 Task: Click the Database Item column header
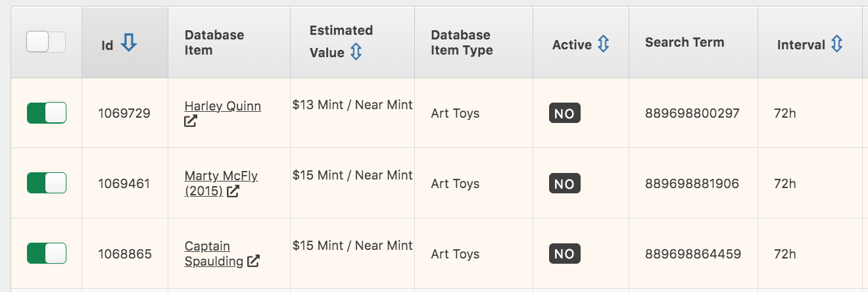(x=214, y=42)
